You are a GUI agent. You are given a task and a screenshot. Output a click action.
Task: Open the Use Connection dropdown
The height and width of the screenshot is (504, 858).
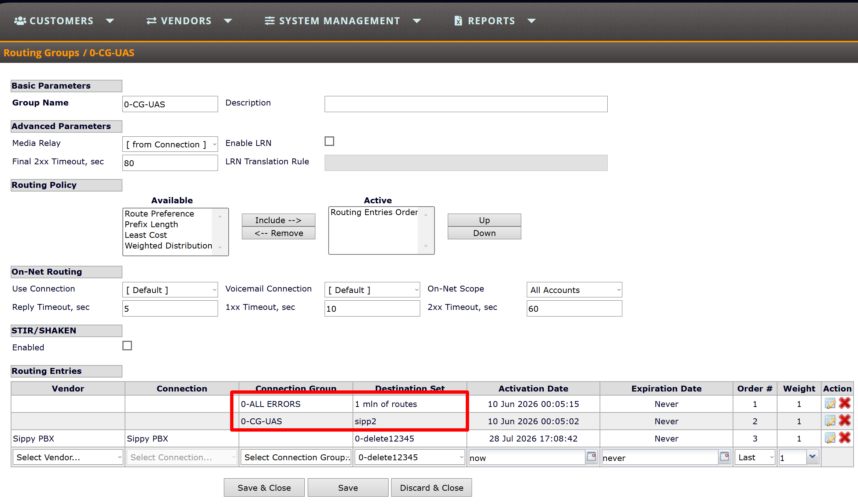(170, 290)
